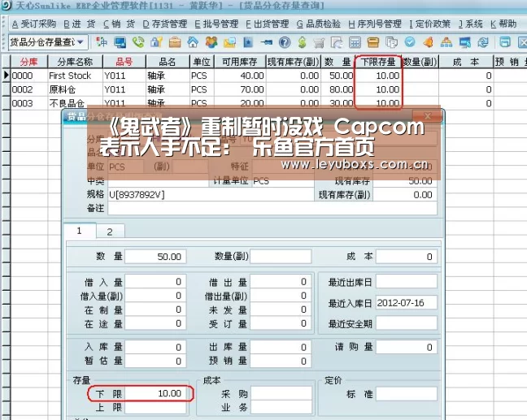Click the shopping cart toolbar icon
This screenshot has height=420, width=527.
319,42
